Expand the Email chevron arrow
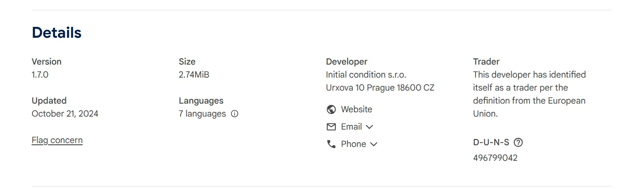This screenshot has width=644, height=189. (x=369, y=127)
